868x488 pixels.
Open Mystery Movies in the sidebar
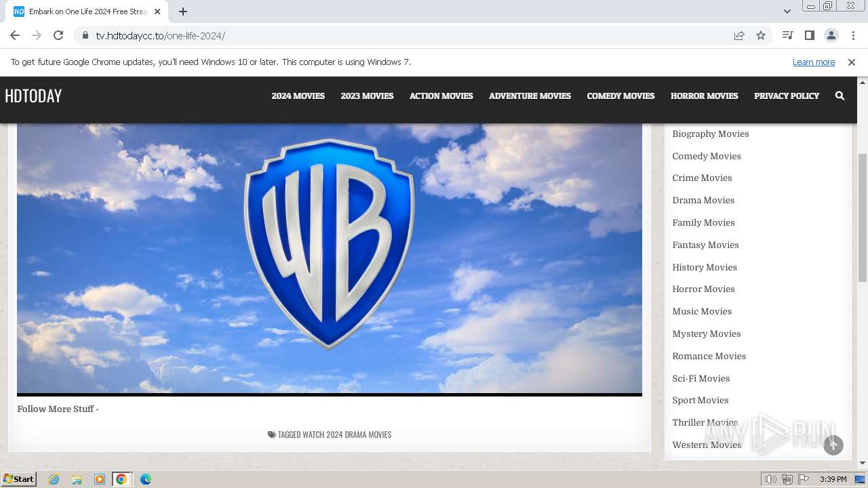[707, 333]
